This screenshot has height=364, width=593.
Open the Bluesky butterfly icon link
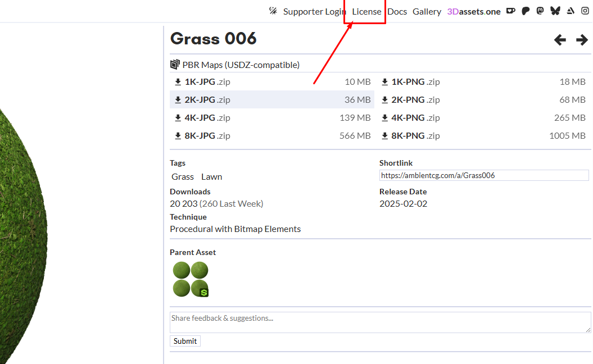[555, 11]
